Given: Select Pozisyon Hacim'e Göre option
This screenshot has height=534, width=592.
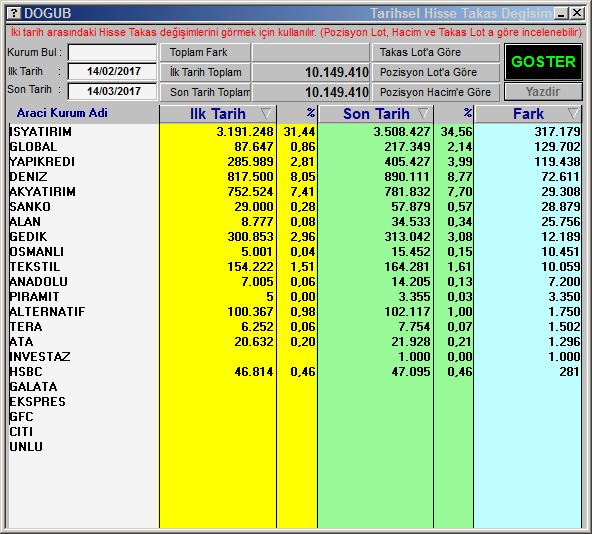Looking at the screenshot, I should 436,92.
